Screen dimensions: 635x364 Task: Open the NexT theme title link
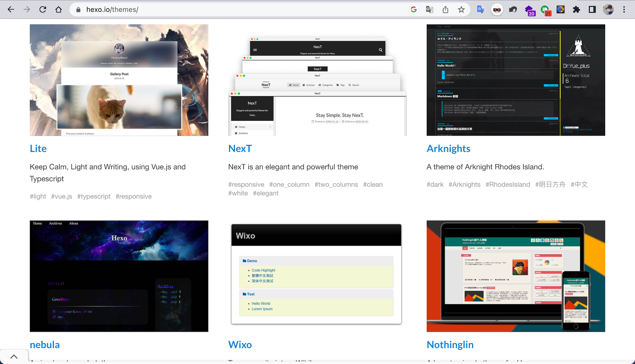point(240,148)
